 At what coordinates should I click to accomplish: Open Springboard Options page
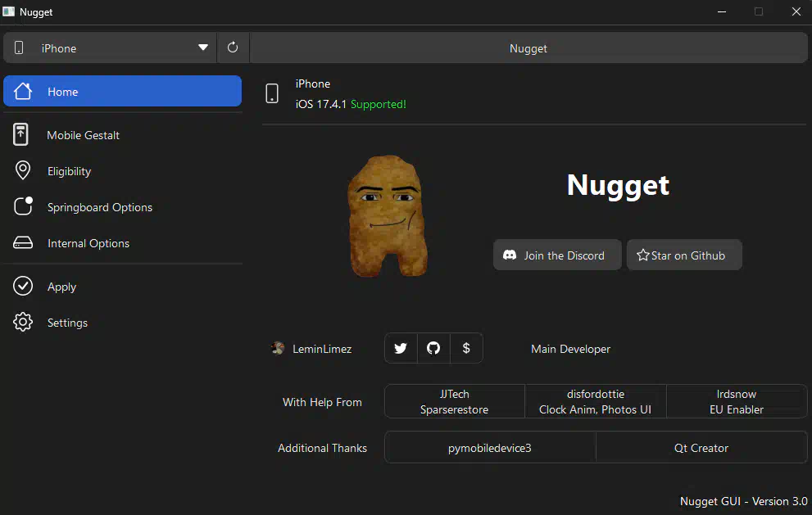click(x=122, y=207)
